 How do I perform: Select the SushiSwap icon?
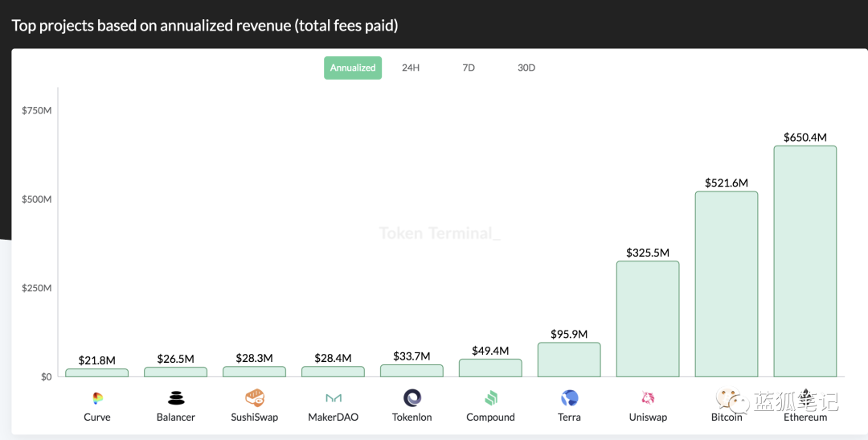(x=255, y=397)
